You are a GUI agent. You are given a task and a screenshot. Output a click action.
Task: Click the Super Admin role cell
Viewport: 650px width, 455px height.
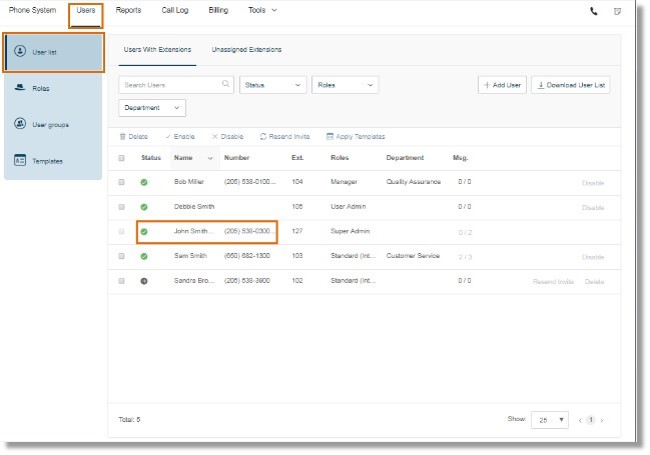click(350, 231)
